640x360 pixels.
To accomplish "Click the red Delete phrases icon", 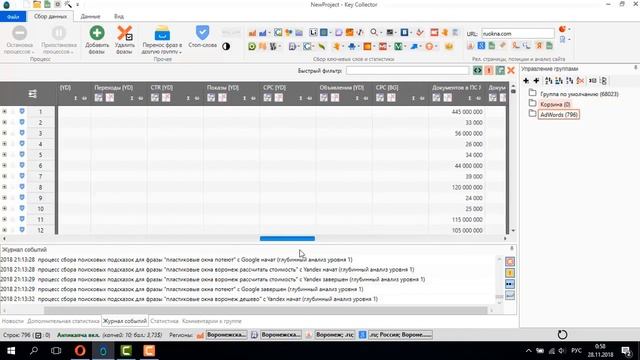I will pyautogui.click(x=124, y=33).
